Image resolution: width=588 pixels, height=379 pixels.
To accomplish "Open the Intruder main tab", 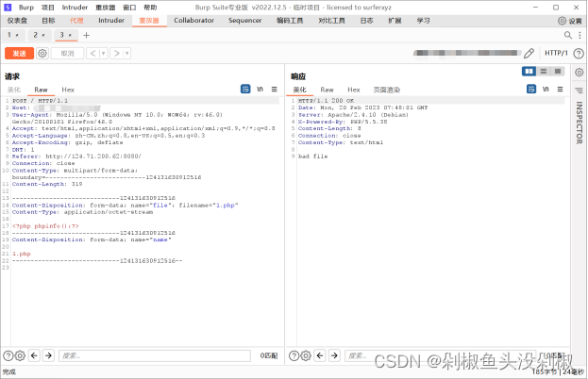I will pos(111,21).
